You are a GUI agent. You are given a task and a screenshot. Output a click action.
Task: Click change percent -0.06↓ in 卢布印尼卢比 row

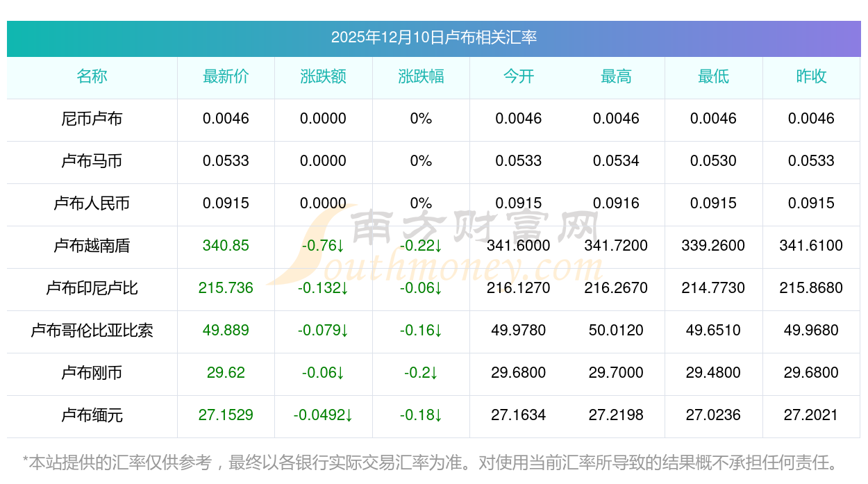(421, 288)
